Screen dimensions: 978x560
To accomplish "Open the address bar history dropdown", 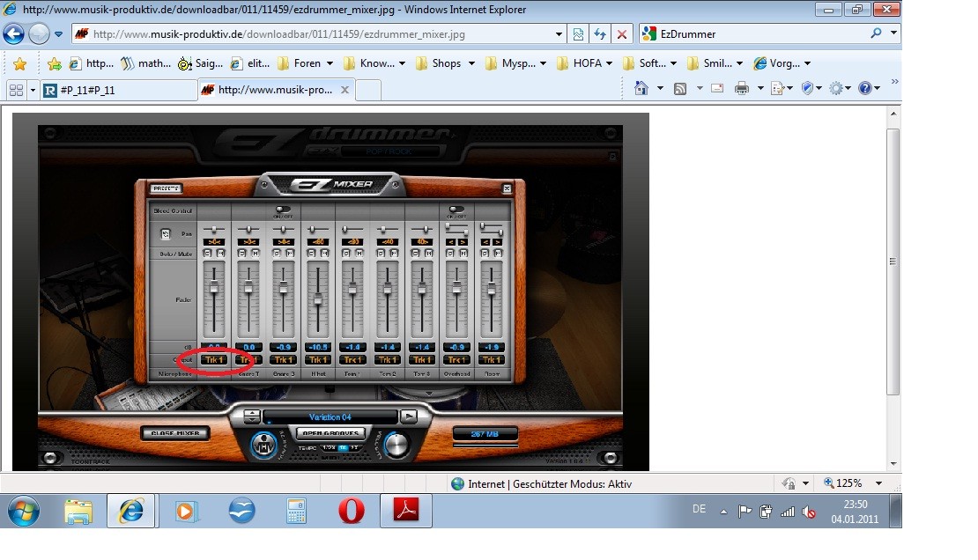I will coord(559,34).
